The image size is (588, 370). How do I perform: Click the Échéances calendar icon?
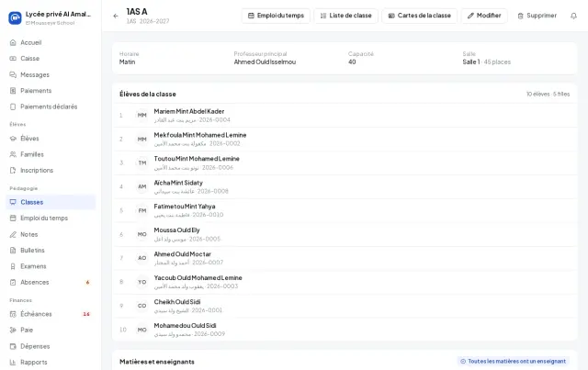pos(13,314)
